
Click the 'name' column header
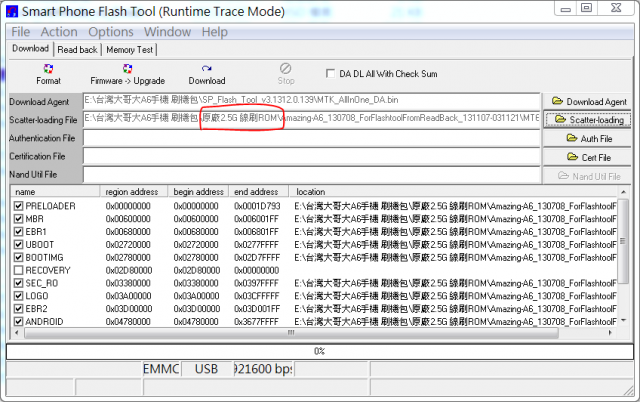(55, 191)
